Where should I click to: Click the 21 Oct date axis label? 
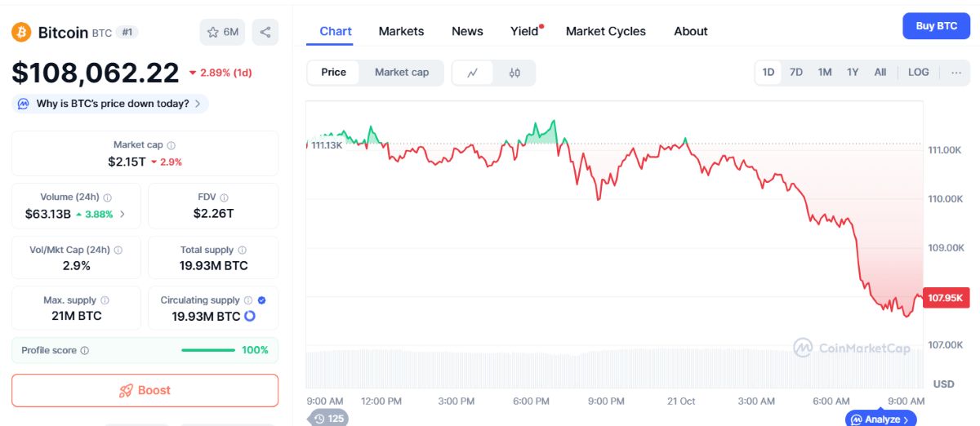(x=681, y=401)
